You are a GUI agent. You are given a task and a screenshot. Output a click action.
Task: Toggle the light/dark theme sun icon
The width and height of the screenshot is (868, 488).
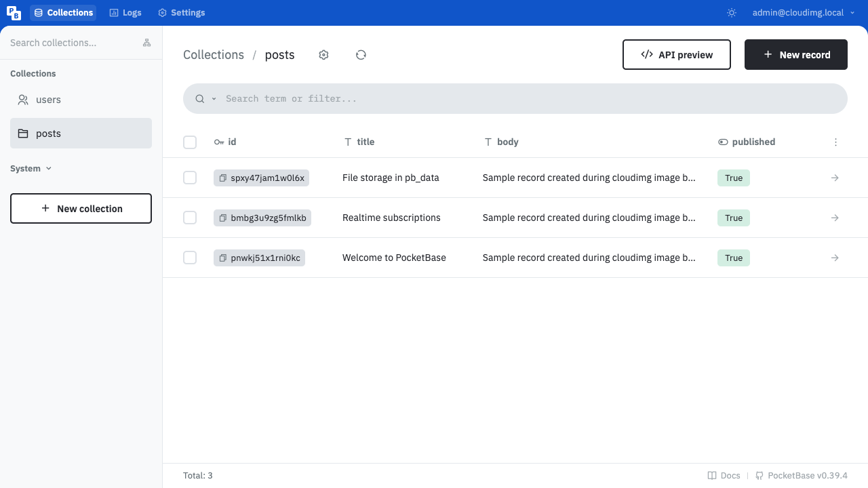[731, 13]
